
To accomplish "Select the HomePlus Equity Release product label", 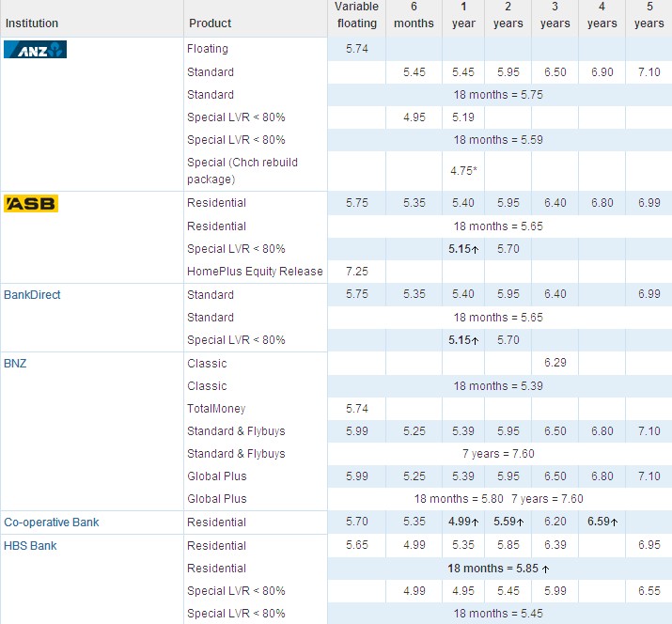I will click(x=255, y=272).
